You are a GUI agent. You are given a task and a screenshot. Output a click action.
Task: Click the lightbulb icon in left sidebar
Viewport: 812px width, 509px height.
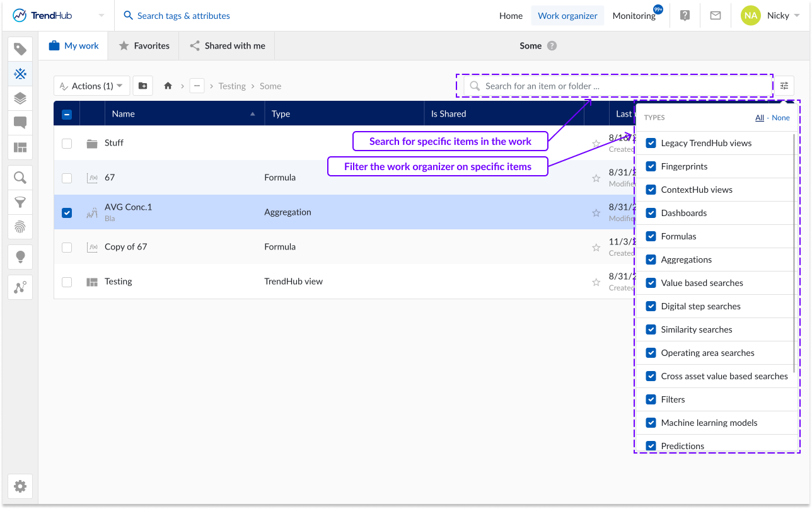coord(20,257)
